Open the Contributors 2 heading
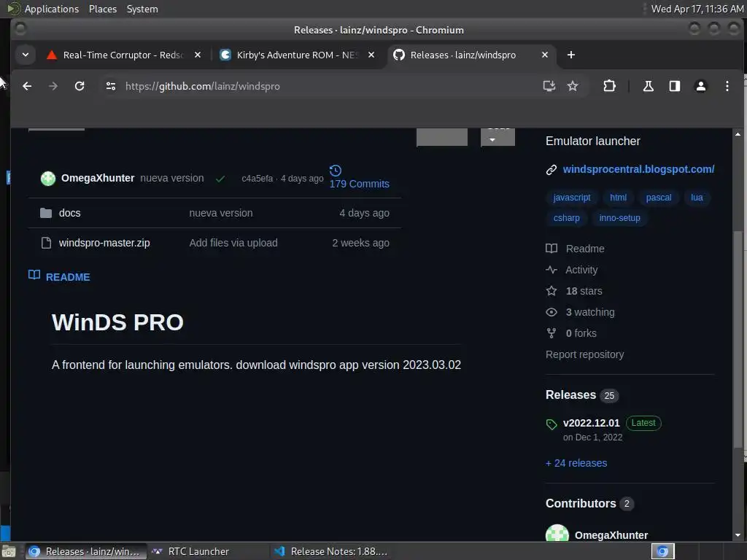747x560 pixels. click(x=589, y=503)
